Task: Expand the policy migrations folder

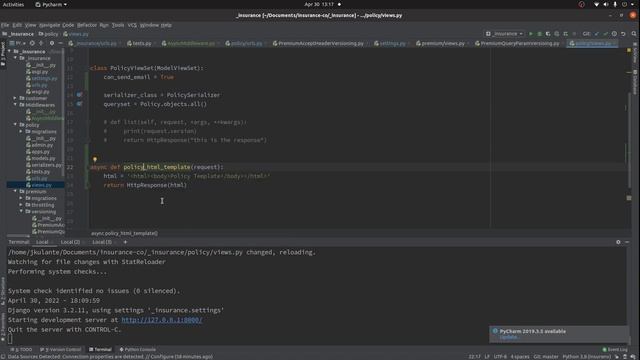Action: [x=21, y=131]
